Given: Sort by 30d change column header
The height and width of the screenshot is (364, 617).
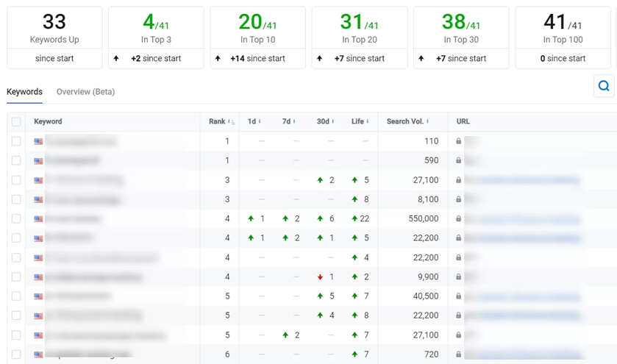Looking at the screenshot, I should (x=324, y=121).
